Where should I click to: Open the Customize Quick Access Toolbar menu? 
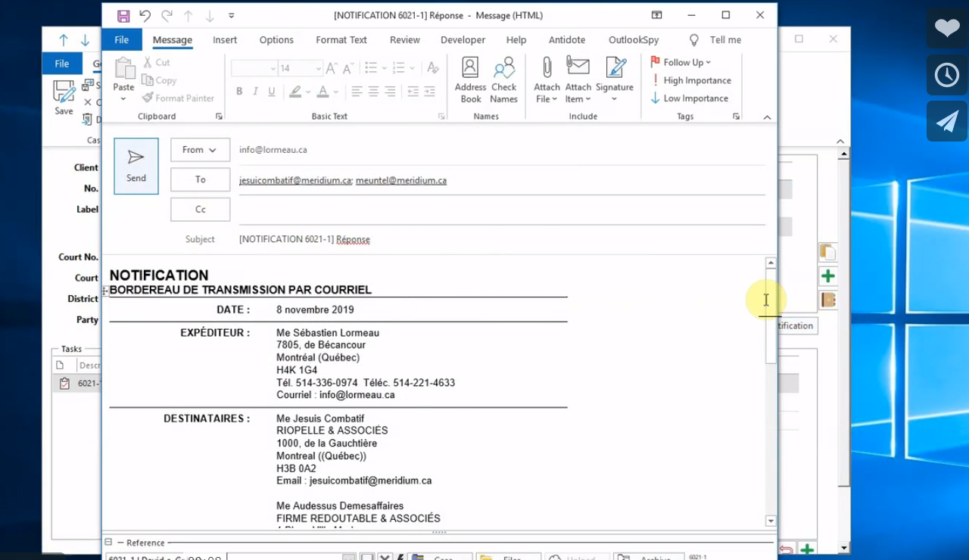click(x=231, y=16)
